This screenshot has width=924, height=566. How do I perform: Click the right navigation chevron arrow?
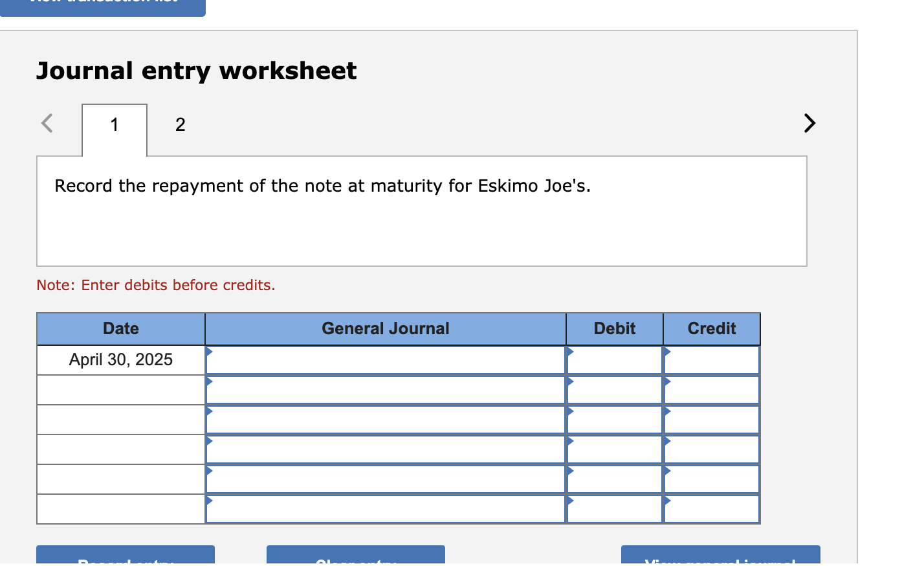[809, 123]
